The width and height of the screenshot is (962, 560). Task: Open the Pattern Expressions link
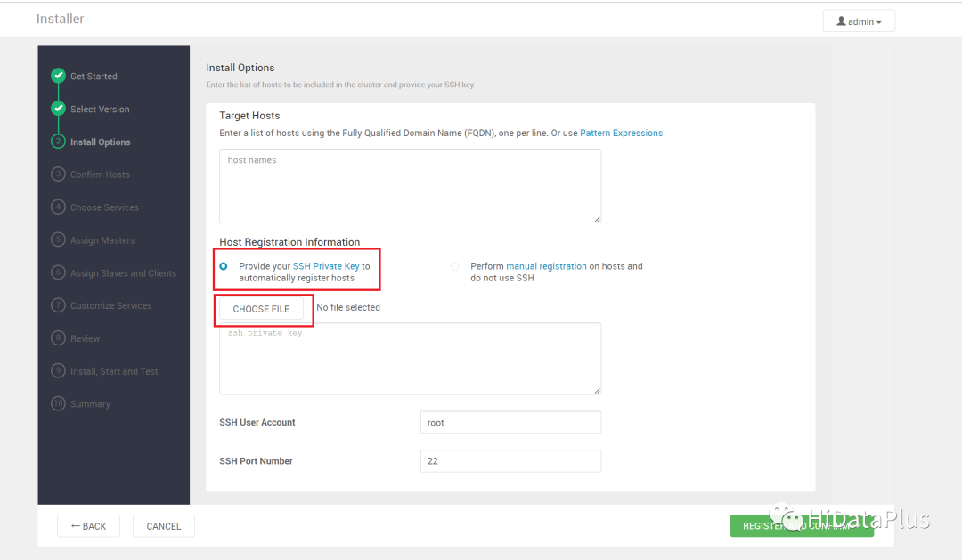click(621, 134)
